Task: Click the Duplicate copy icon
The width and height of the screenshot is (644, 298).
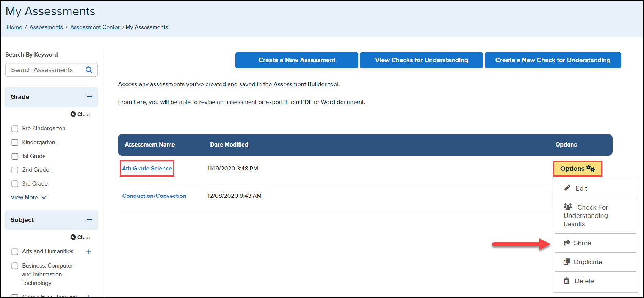Action: (567, 262)
